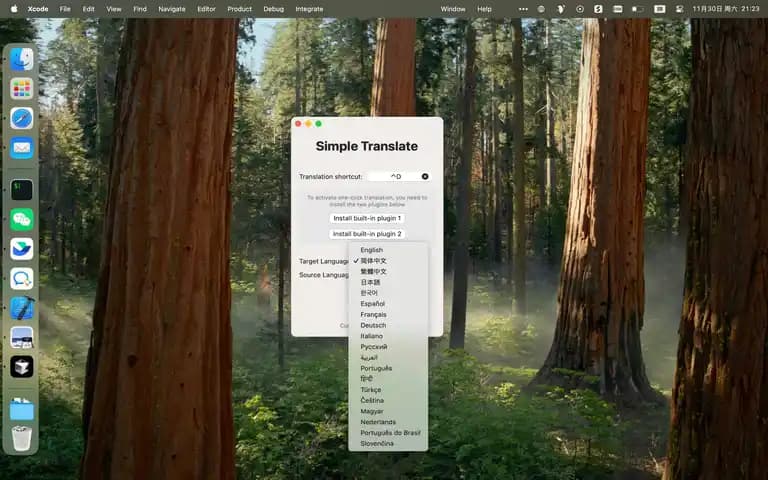Image resolution: width=768 pixels, height=480 pixels.
Task: Pick 日本語 from the language list
Action: [388, 282]
